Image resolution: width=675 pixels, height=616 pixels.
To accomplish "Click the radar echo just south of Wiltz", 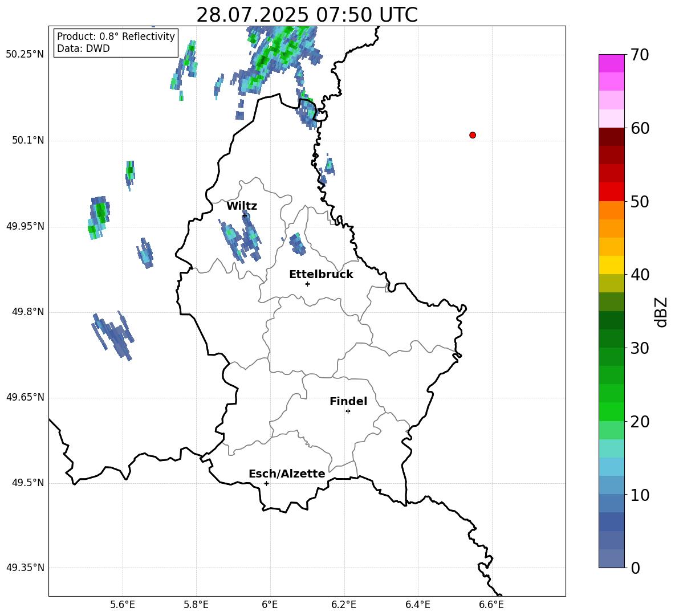I will point(240,236).
